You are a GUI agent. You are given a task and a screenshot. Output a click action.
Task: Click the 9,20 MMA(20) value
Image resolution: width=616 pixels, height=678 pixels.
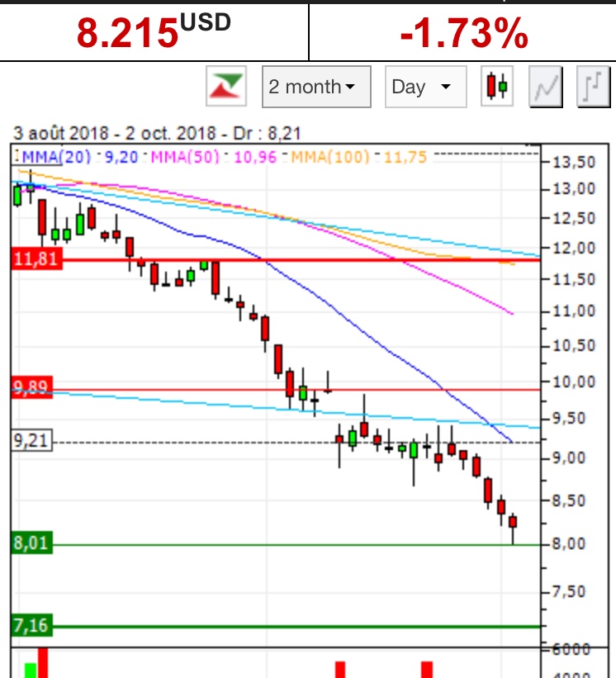121,157
